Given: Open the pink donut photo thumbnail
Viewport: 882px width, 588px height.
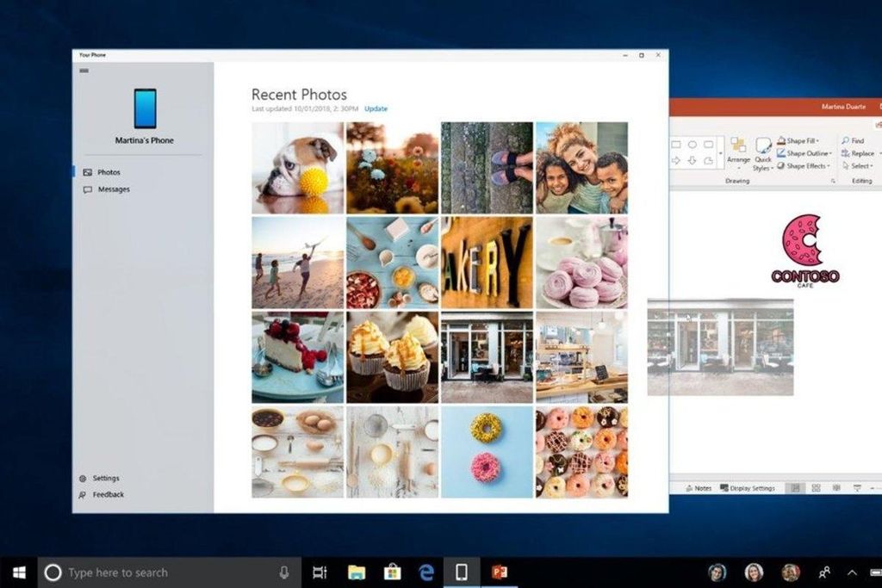Looking at the screenshot, I should (x=487, y=449).
